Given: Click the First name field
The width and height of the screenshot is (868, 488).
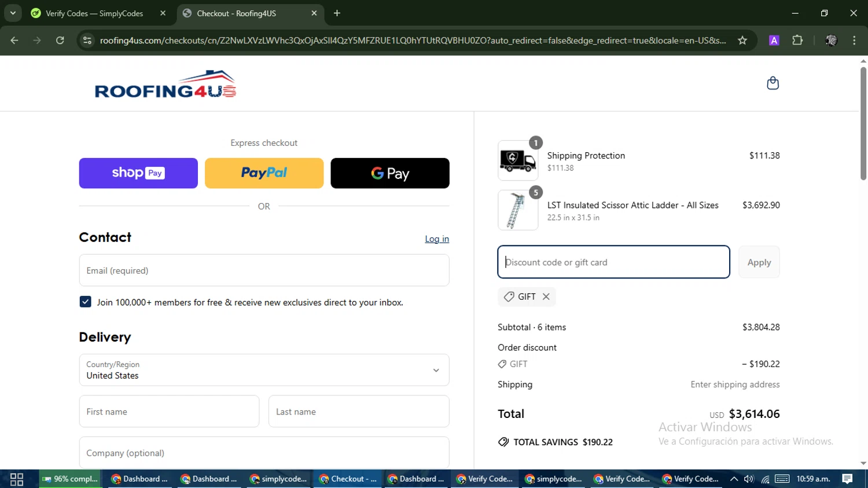Looking at the screenshot, I should coord(169,412).
